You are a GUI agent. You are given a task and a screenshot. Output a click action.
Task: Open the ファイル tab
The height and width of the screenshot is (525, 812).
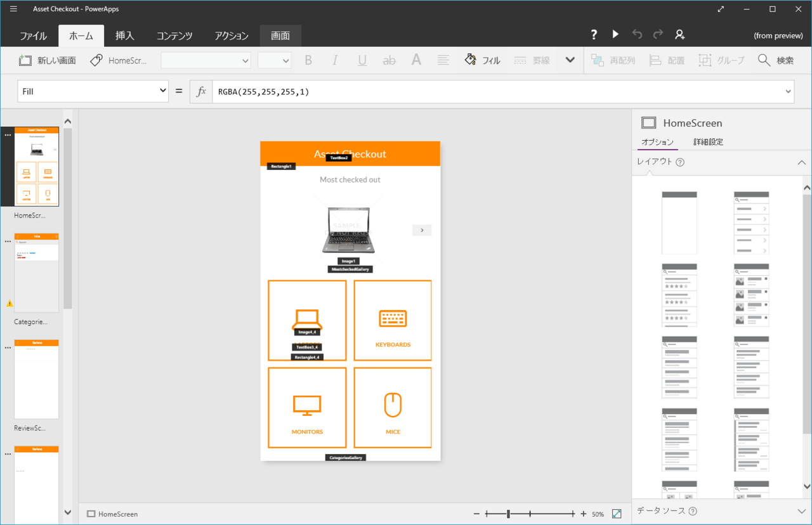33,36
